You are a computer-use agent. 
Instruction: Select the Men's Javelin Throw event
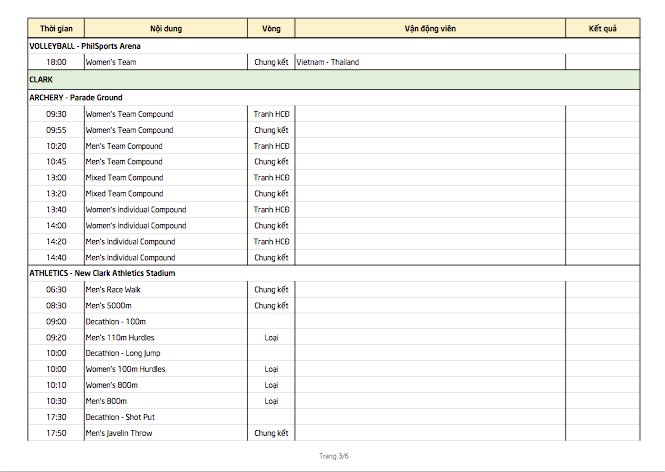(119, 433)
